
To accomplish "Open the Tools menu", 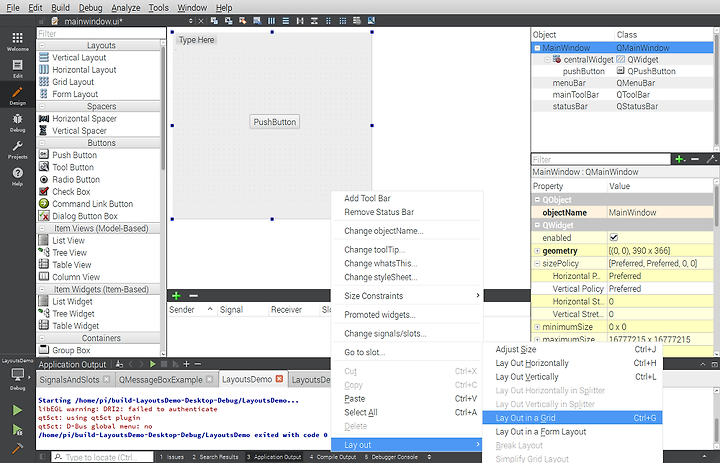I will coord(158,7).
